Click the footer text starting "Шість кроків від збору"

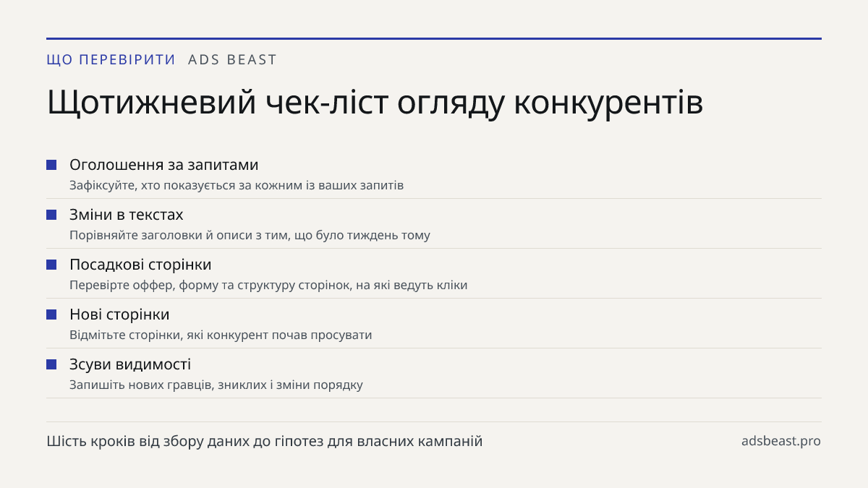pyautogui.click(x=264, y=441)
